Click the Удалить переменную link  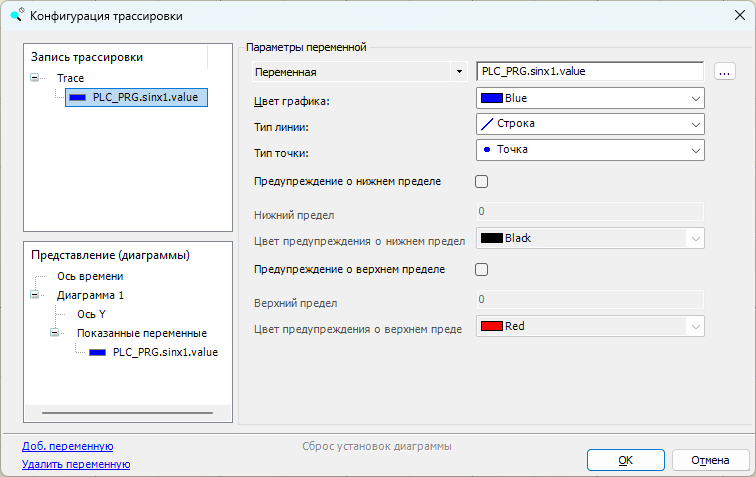(76, 464)
